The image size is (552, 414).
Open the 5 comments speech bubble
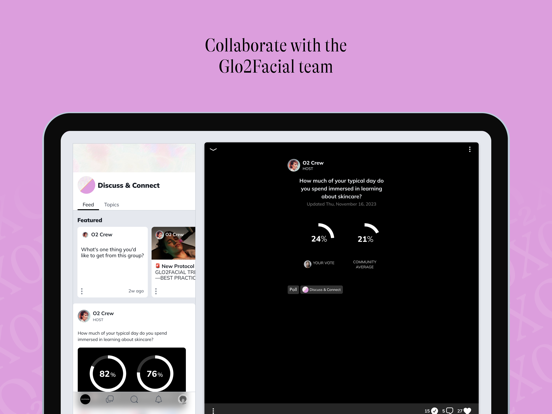(x=450, y=410)
